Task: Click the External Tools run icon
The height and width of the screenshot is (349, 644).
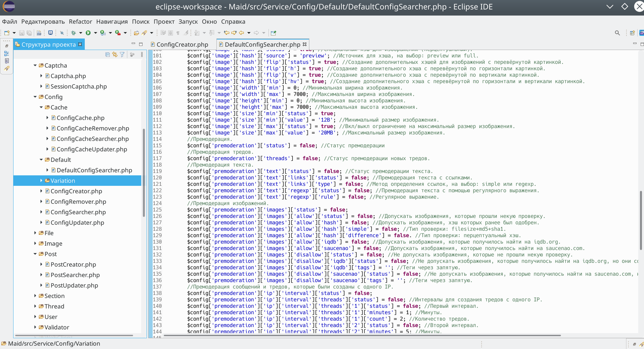Action: pyautogui.click(x=118, y=33)
